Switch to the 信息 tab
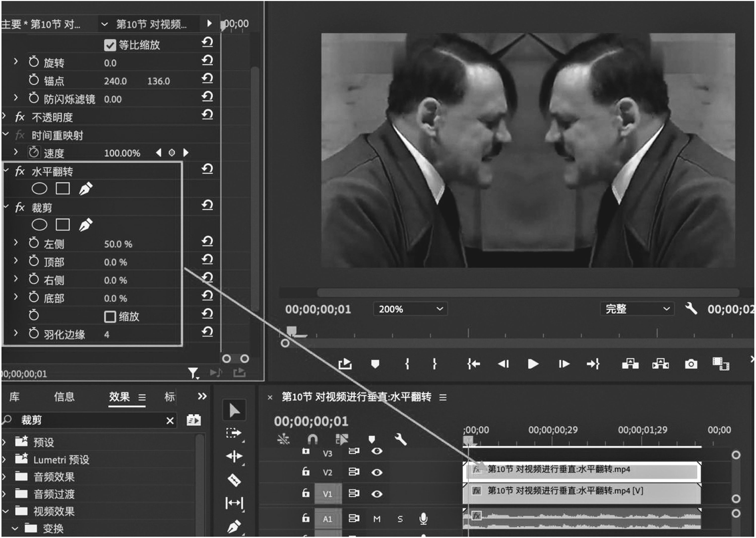 pyautogui.click(x=64, y=397)
